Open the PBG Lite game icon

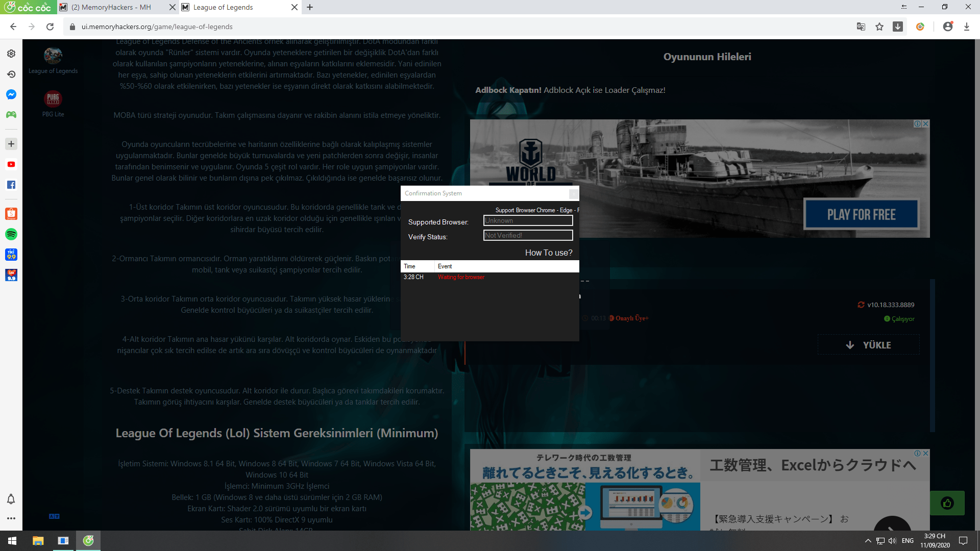(53, 99)
